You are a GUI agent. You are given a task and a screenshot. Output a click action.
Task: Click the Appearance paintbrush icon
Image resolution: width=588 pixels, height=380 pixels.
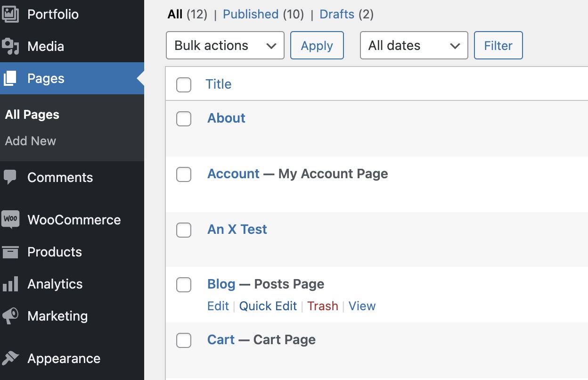(10, 358)
